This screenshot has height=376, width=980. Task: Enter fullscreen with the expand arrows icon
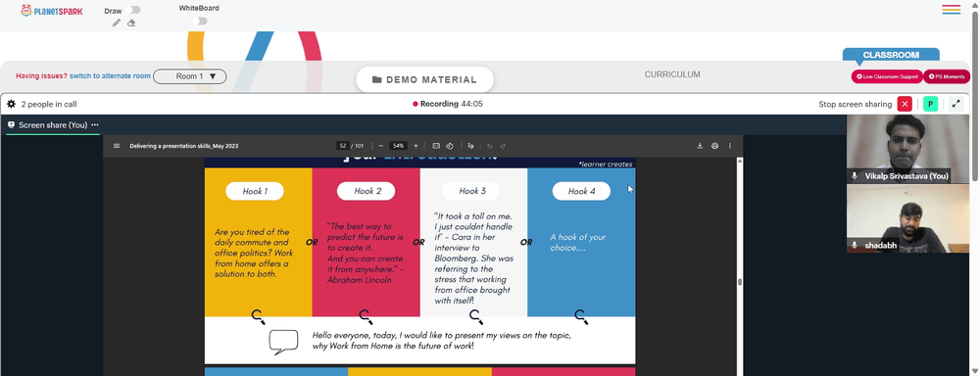(x=955, y=105)
